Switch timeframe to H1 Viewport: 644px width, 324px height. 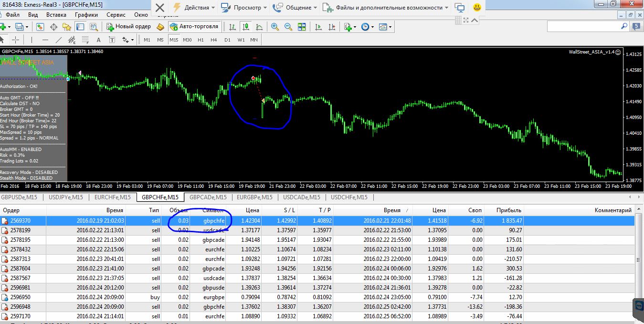point(201,40)
